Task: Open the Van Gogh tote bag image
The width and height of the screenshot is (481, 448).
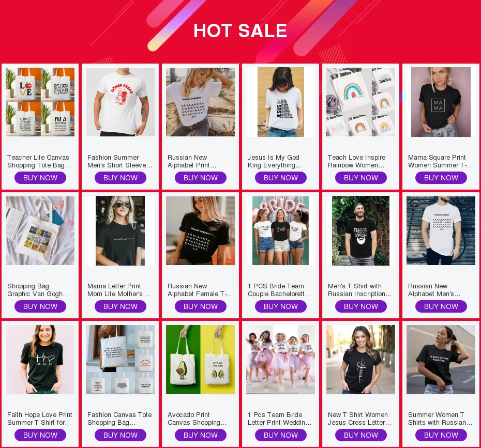Action: click(x=40, y=231)
